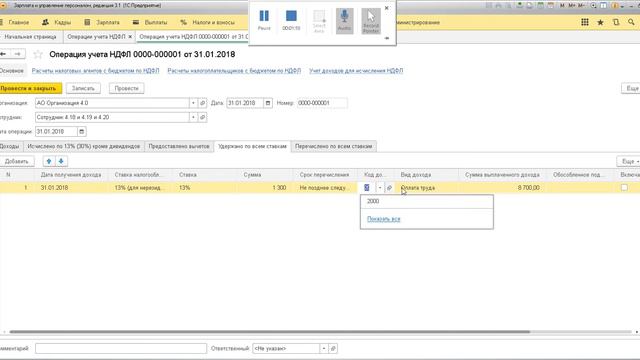Image resolution: width=640 pixels, height=360 pixels.
Task: Click the Комментарий input field
Action: [x=121, y=349]
